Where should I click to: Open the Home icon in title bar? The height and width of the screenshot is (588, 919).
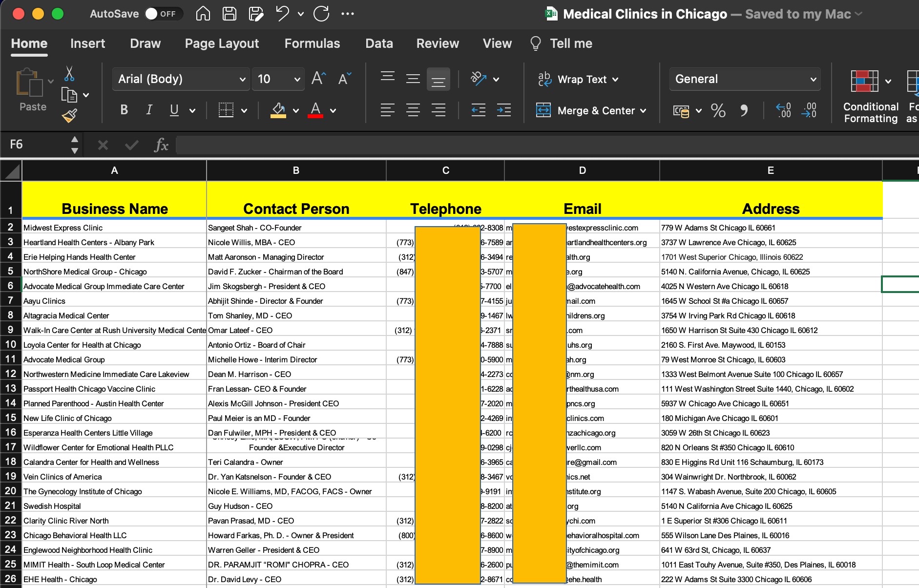point(203,14)
